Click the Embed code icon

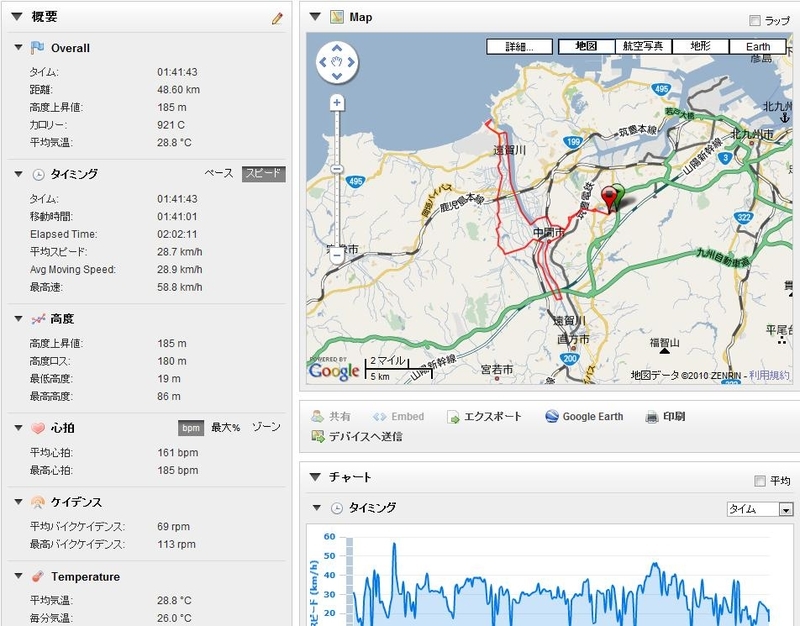pyautogui.click(x=379, y=417)
